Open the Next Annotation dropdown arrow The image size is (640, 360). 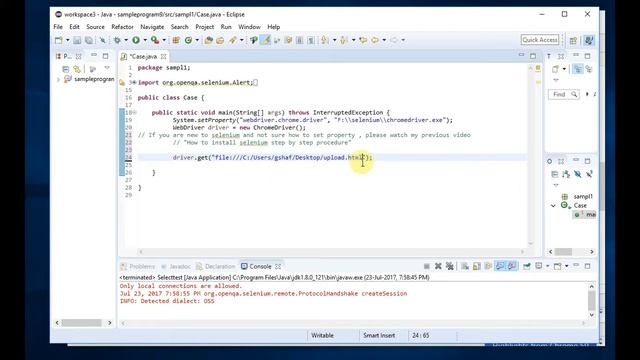(x=334, y=40)
